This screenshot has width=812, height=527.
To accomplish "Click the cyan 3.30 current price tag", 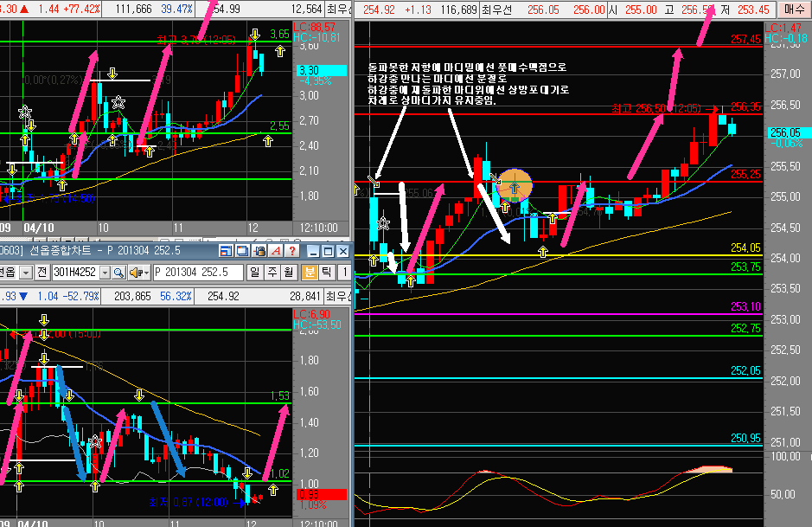I will click(321, 70).
